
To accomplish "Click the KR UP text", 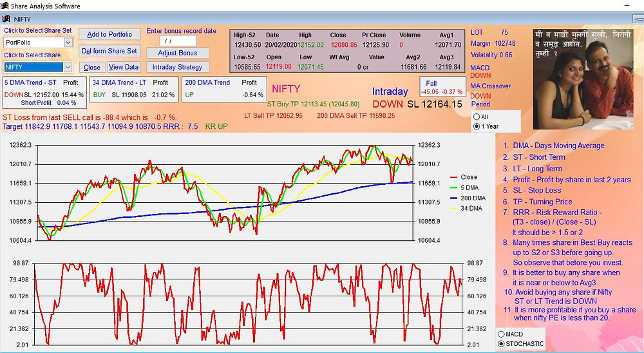I will (x=216, y=126).
